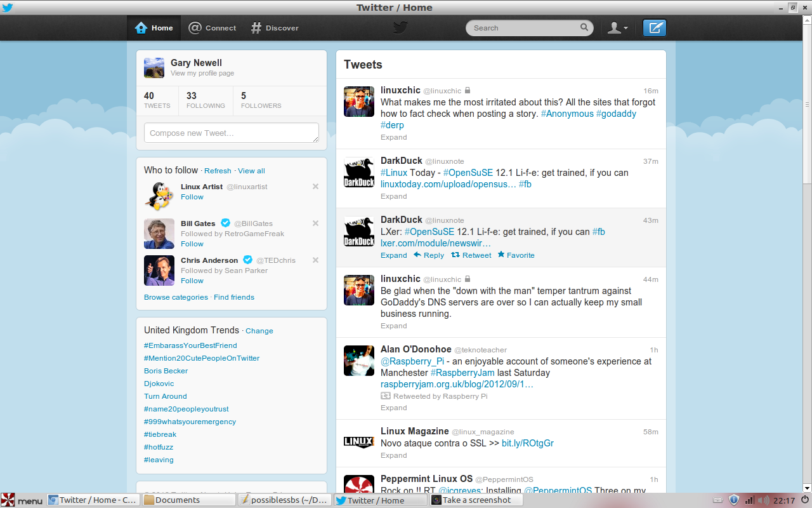Click Peppermint Linux OS logo avatar
Image resolution: width=812 pixels, height=508 pixels.
359,484
